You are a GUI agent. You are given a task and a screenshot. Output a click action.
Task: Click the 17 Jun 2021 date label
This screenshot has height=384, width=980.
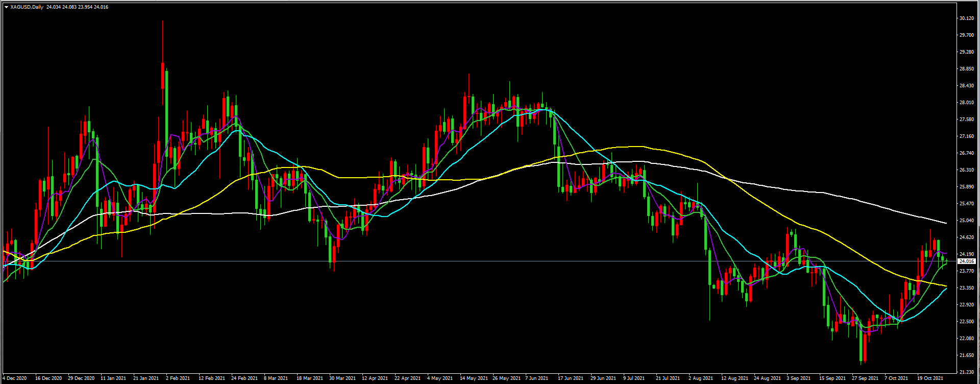pyautogui.click(x=571, y=378)
